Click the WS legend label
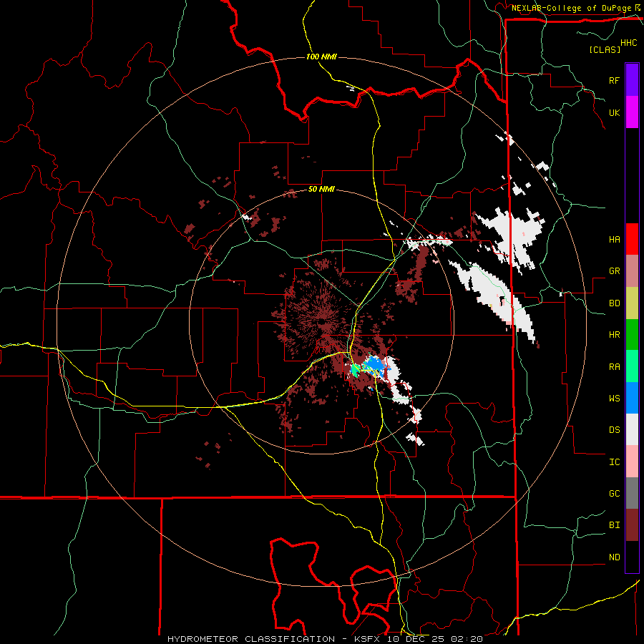Viewport: 644px width, 644px height. pos(614,399)
